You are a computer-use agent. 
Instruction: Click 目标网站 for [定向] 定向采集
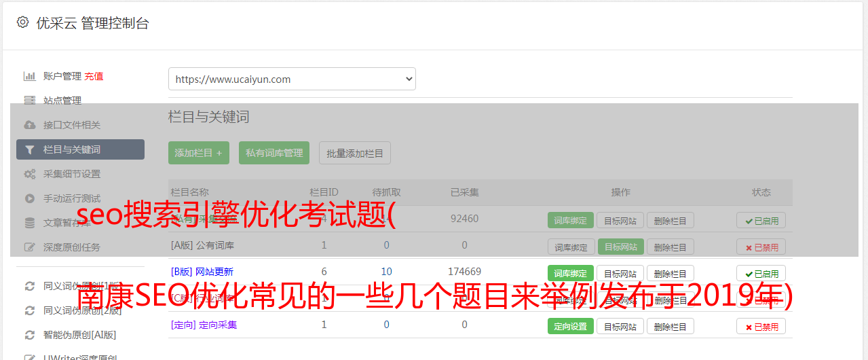pos(621,326)
